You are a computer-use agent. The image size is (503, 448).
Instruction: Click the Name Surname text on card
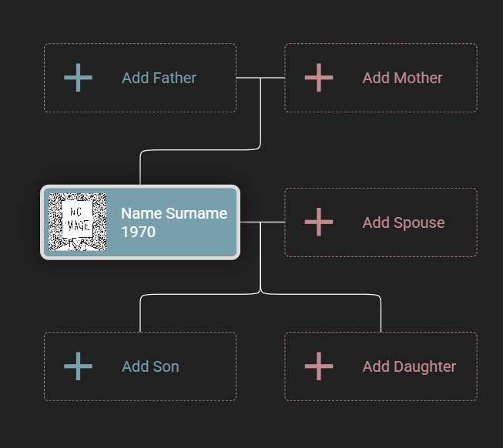pos(174,213)
